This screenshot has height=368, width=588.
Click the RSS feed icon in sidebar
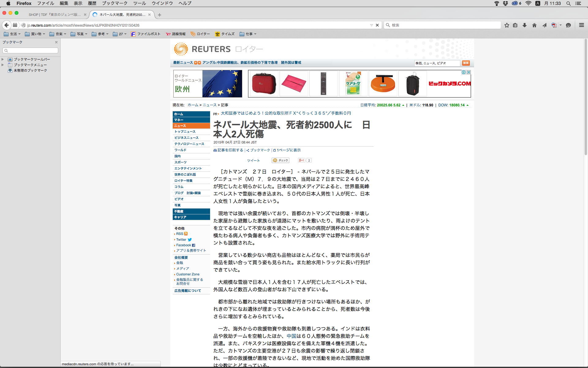[186, 234]
